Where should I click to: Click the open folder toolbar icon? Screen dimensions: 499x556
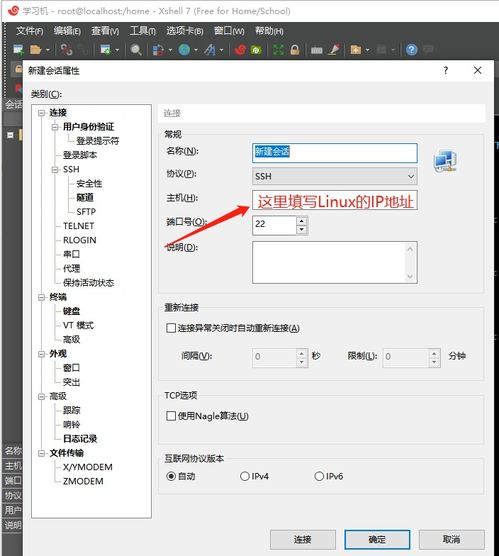tap(35, 50)
